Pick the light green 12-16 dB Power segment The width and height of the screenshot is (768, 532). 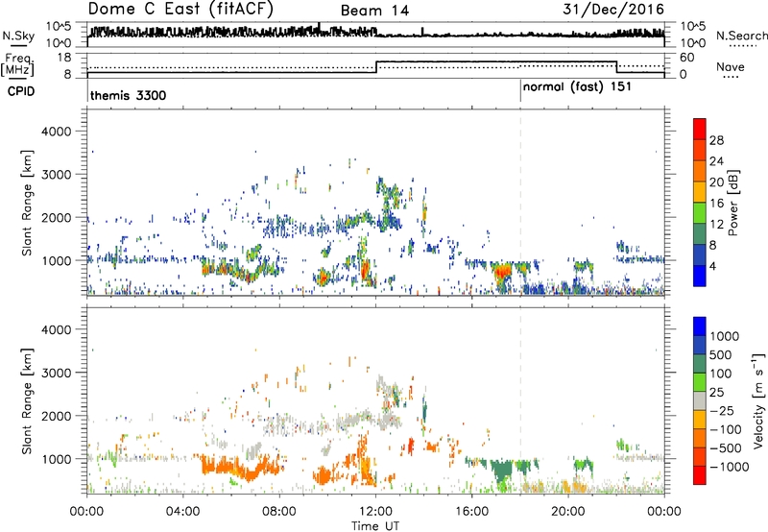pos(700,213)
